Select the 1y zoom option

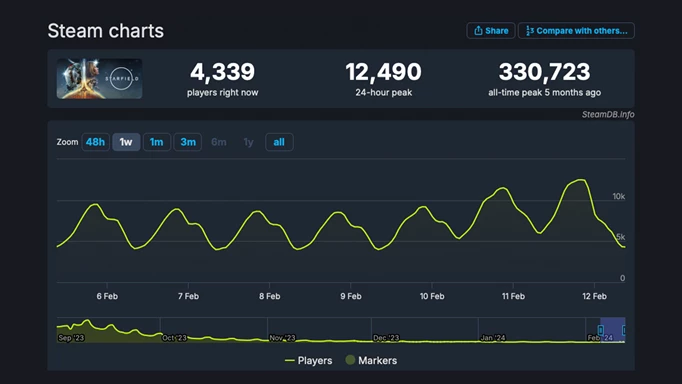click(248, 142)
